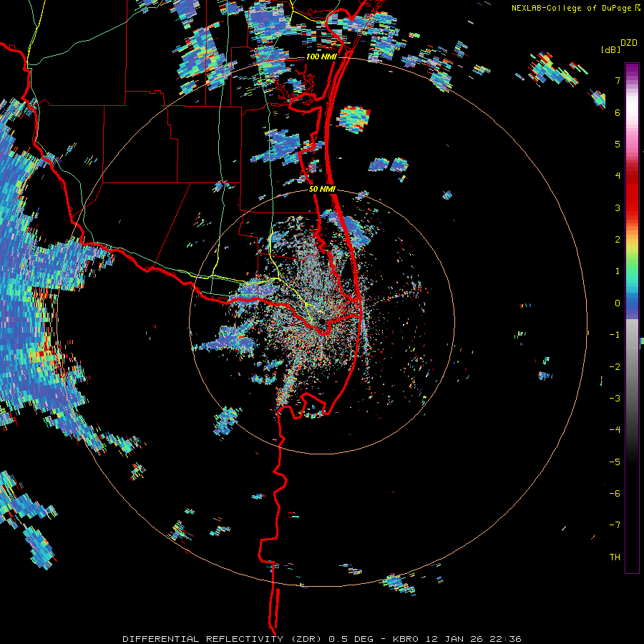Image resolution: width=644 pixels, height=644 pixels.
Task: Click the DZD legend title
Action: (629, 43)
